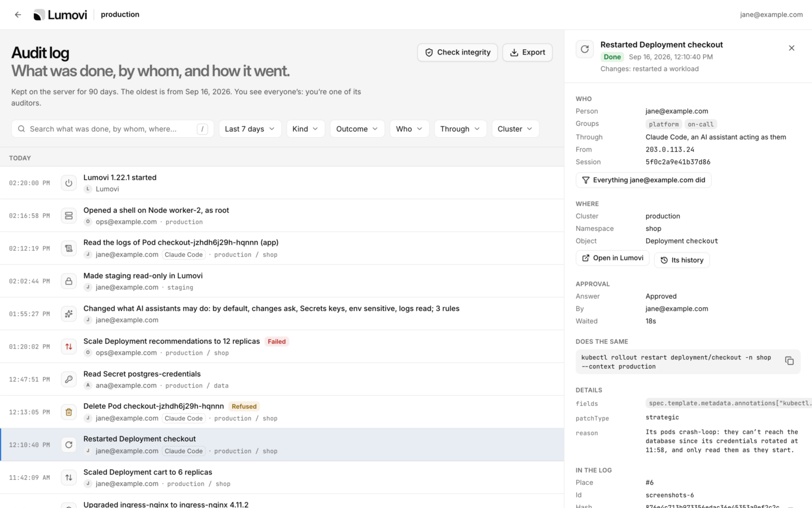Click the node shell icon for worker-2 entry
Image resolution: width=812 pixels, height=508 pixels.
click(69, 216)
